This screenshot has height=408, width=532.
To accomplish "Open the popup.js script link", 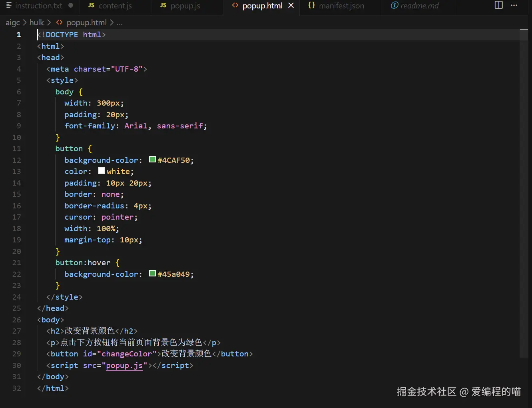I will pos(124,366).
